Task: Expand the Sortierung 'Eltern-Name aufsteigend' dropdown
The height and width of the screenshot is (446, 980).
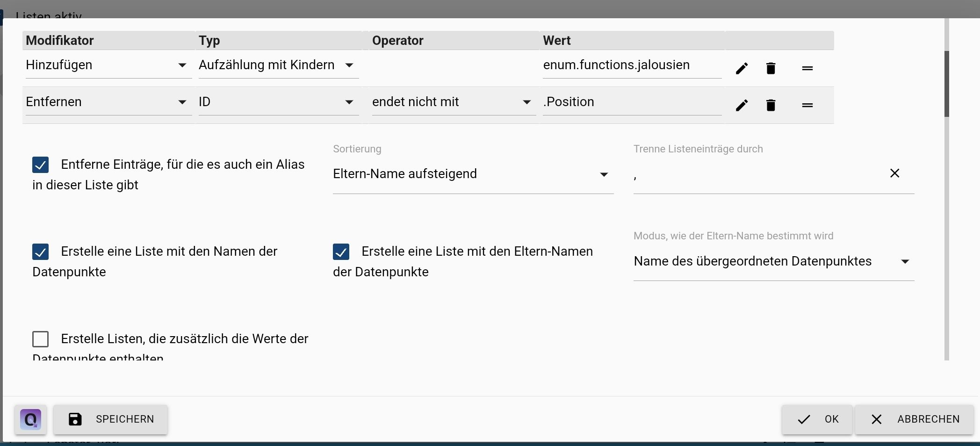Action: [x=472, y=174]
